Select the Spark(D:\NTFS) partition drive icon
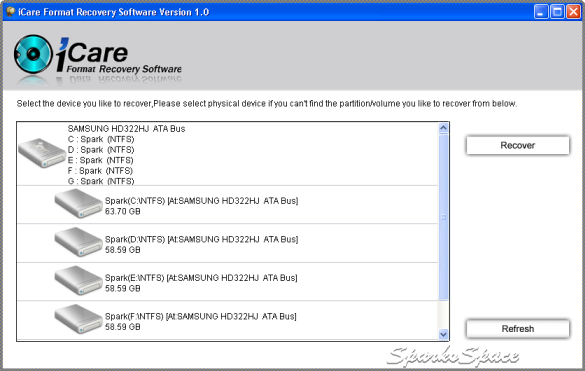The height and width of the screenshot is (371, 585). click(78, 242)
